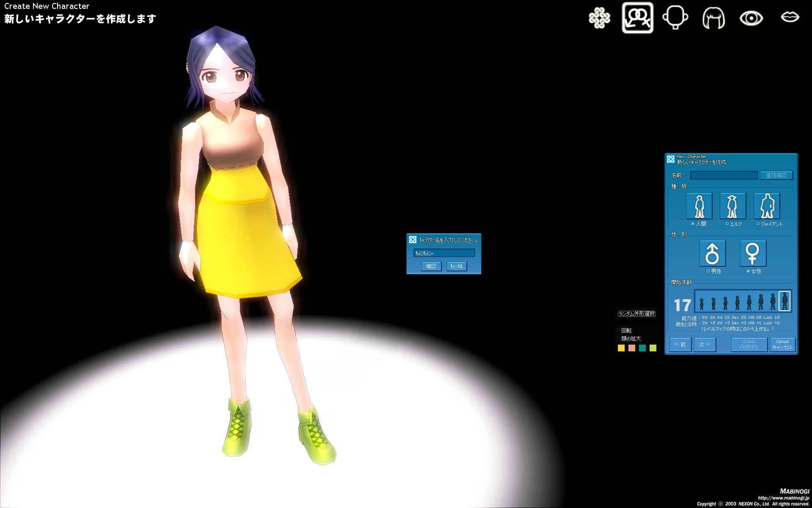
Task: Choose the Giant race silhouette
Action: [766, 206]
